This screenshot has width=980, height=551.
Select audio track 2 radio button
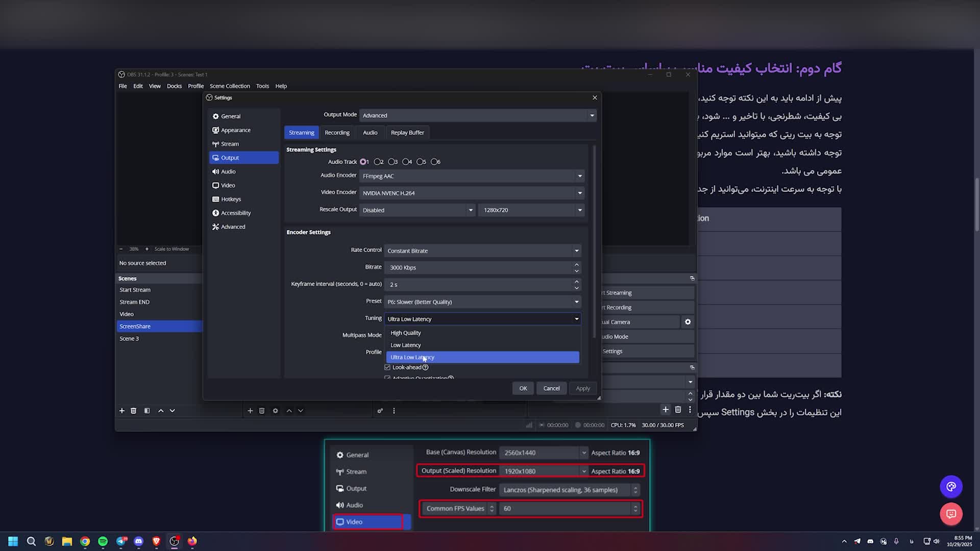click(378, 162)
